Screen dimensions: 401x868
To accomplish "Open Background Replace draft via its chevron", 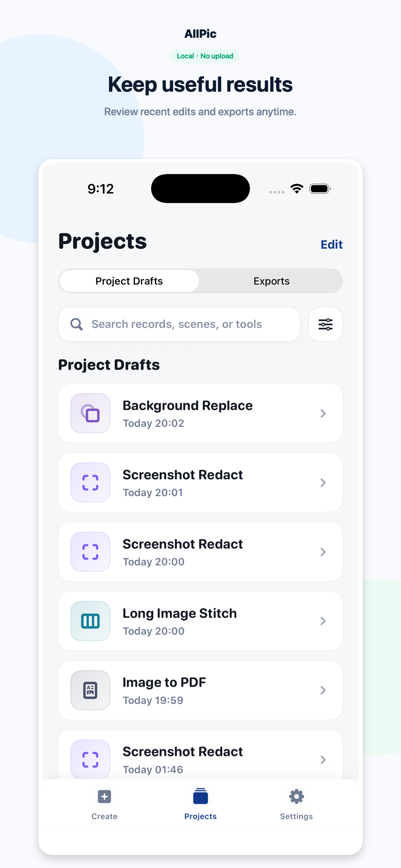I will [x=323, y=413].
